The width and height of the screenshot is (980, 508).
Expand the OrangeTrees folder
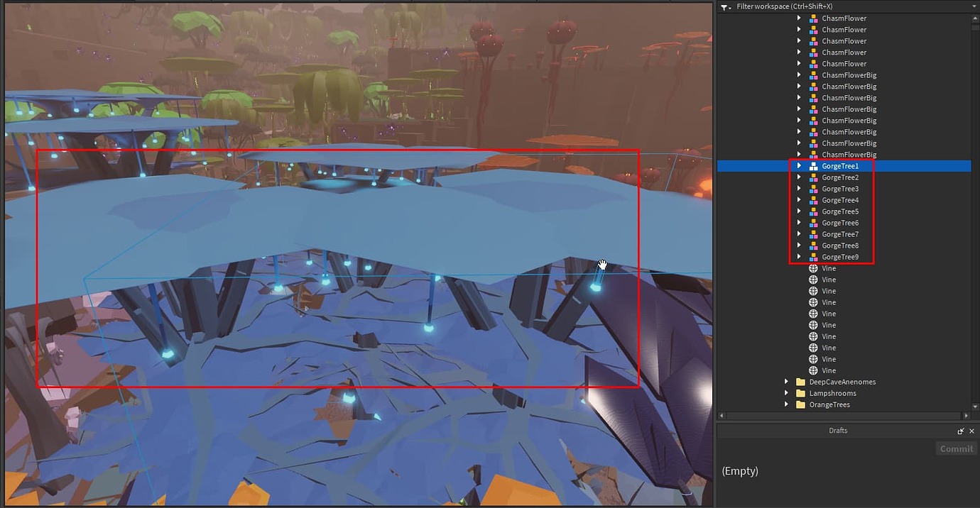786,404
